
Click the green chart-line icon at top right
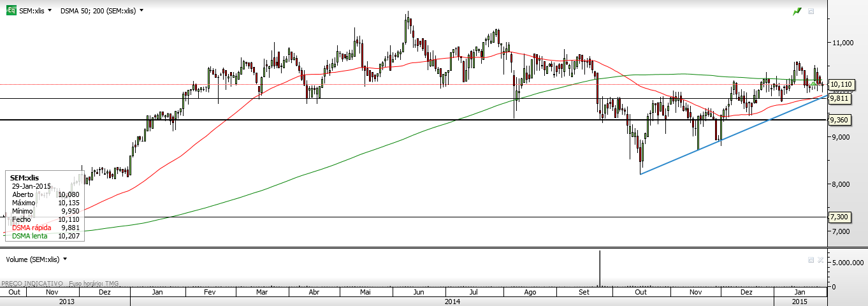797,11
